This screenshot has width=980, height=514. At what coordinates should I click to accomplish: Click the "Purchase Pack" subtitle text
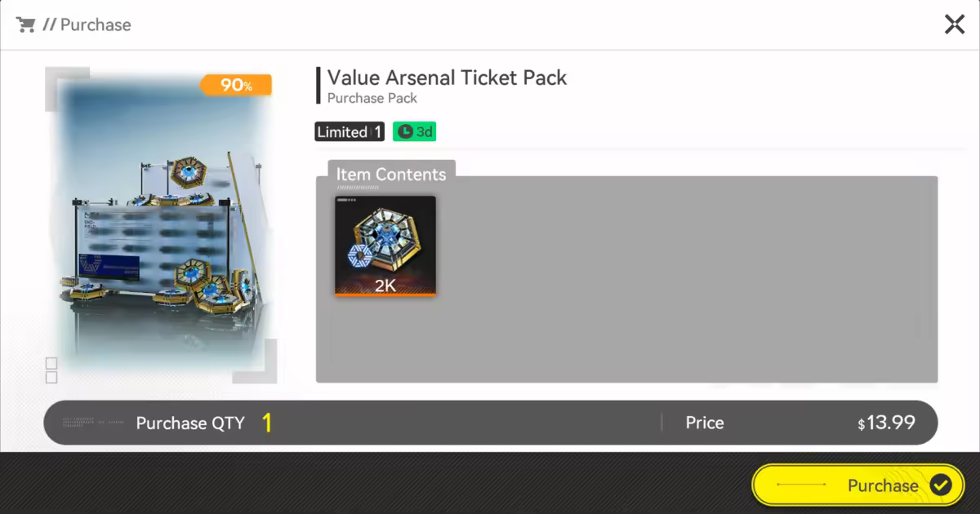point(372,98)
